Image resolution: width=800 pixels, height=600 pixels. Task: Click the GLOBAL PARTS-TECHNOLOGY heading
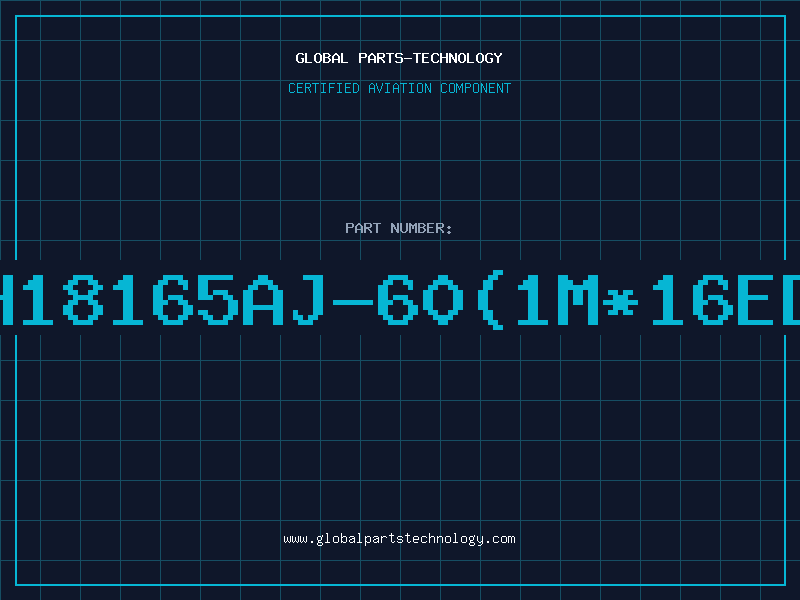click(x=399, y=58)
